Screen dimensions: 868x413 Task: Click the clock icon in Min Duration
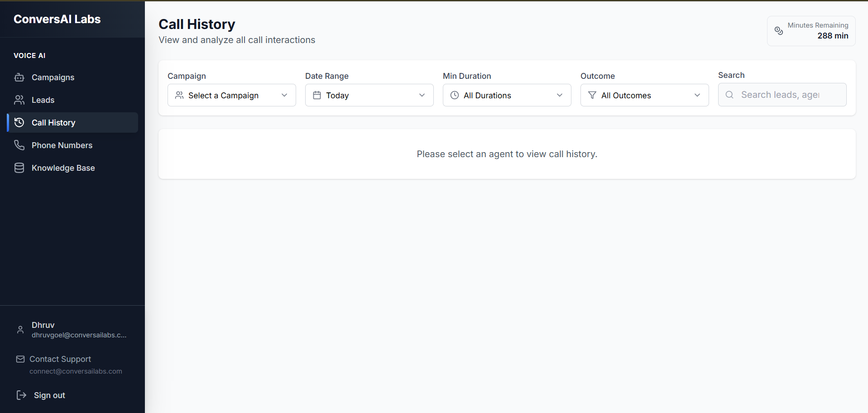click(455, 95)
